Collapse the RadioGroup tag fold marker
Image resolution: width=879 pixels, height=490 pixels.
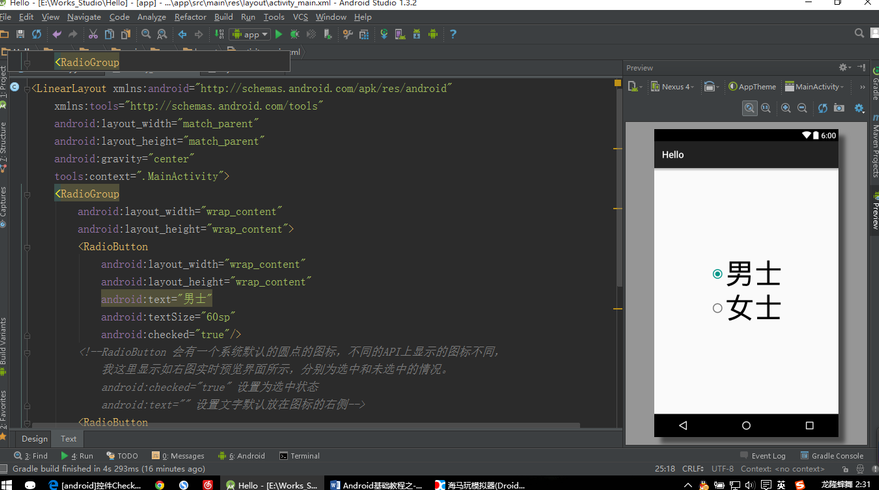26,195
